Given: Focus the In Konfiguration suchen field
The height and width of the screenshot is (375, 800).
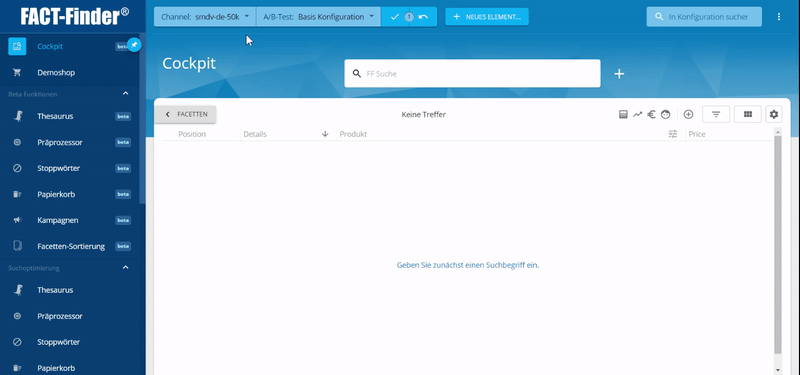Looking at the screenshot, I should click(x=704, y=17).
